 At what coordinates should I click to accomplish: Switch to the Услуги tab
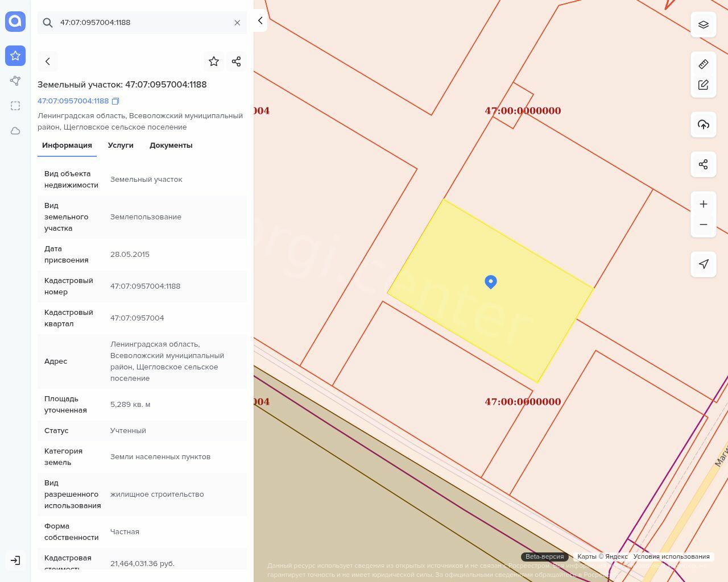tap(121, 145)
